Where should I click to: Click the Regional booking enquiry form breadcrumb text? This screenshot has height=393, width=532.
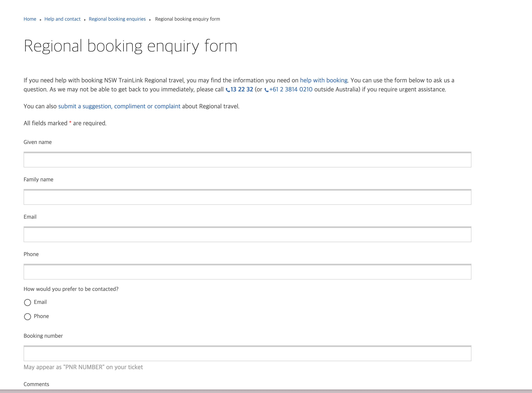click(187, 19)
